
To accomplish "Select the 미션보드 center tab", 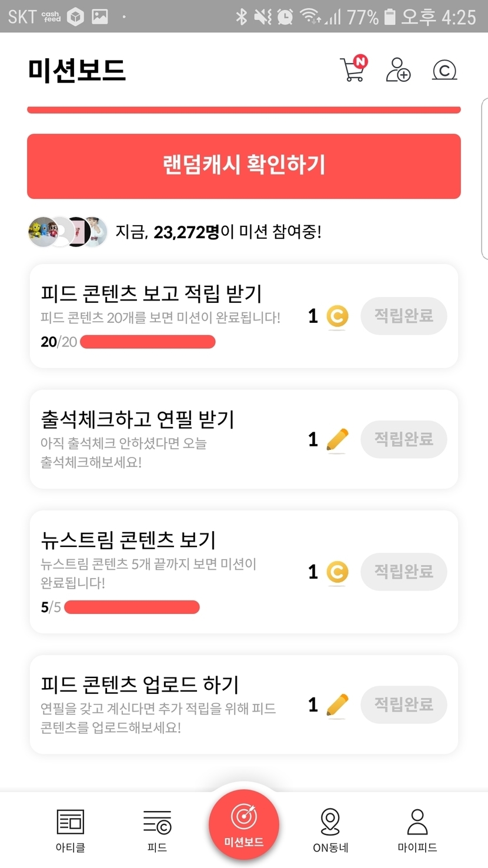I will [243, 824].
